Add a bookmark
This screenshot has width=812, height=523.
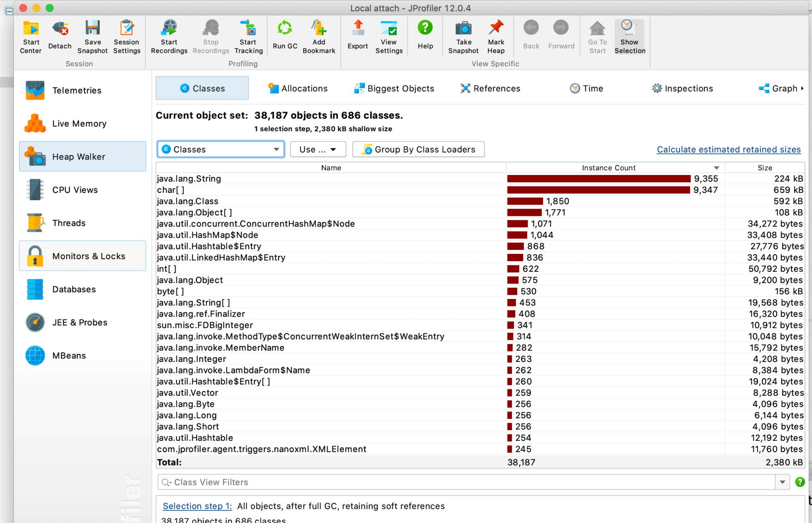click(319, 36)
